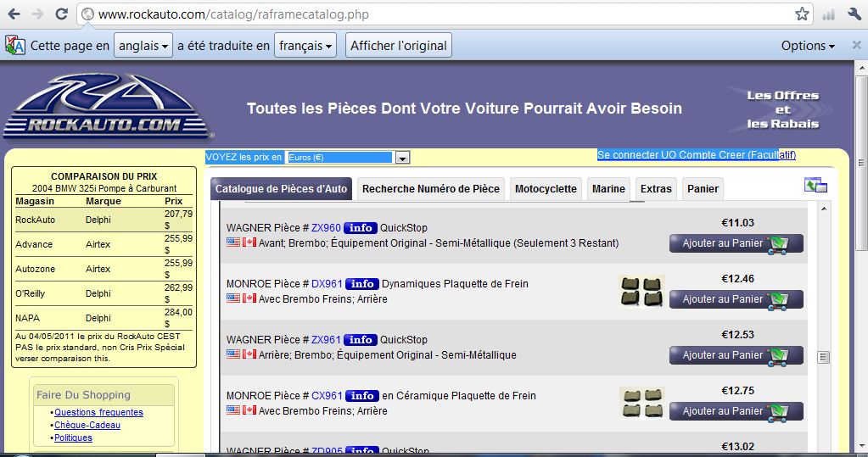Click the Canada flag on MONROE DX961 row
The width and height of the screenshot is (868, 457).
[249, 298]
